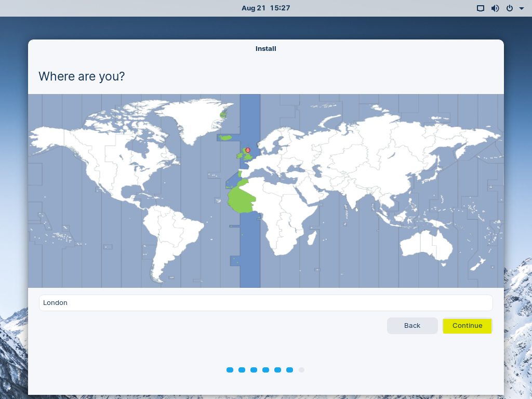
Task: Open the volume speaker icon
Action: [x=495, y=8]
